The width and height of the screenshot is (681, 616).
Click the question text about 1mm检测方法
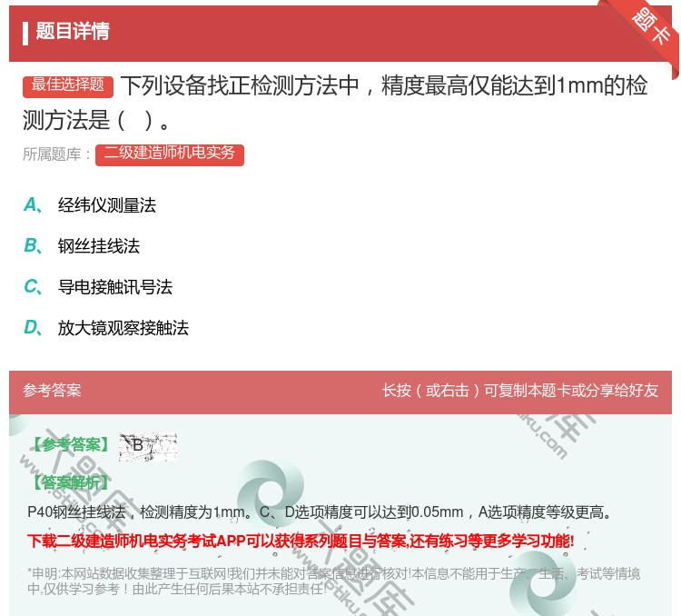coord(335,103)
